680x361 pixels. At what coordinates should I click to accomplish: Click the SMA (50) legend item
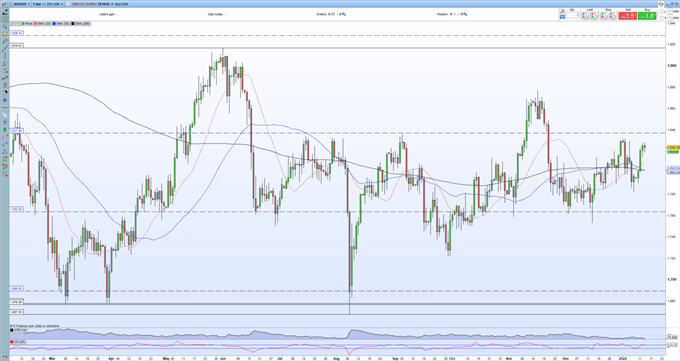(61, 23)
